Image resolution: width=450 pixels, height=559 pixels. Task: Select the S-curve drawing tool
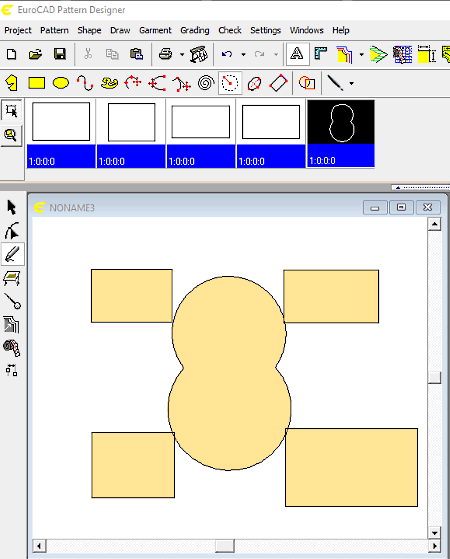coord(85,83)
